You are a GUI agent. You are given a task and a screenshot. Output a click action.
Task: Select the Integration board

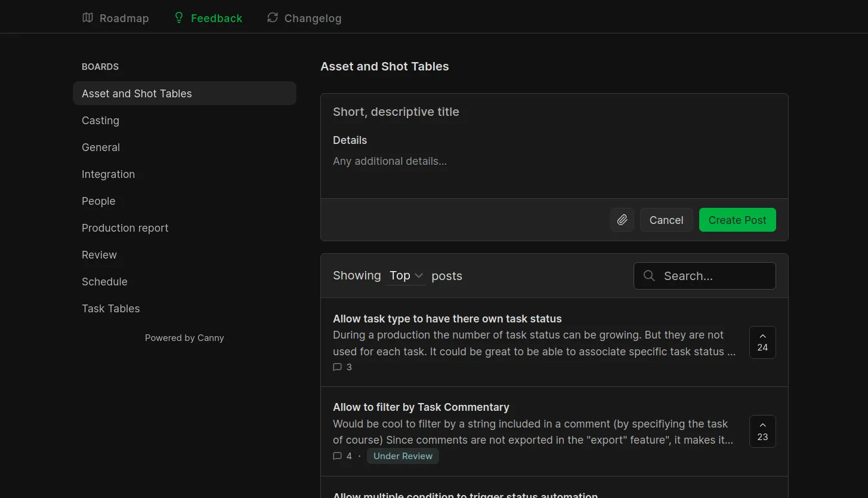(x=184, y=174)
